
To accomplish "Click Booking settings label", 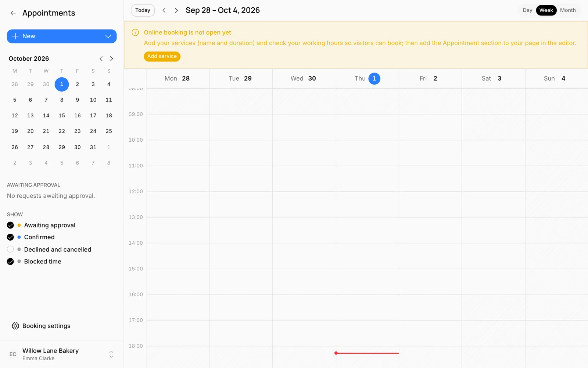I will 46,326.
